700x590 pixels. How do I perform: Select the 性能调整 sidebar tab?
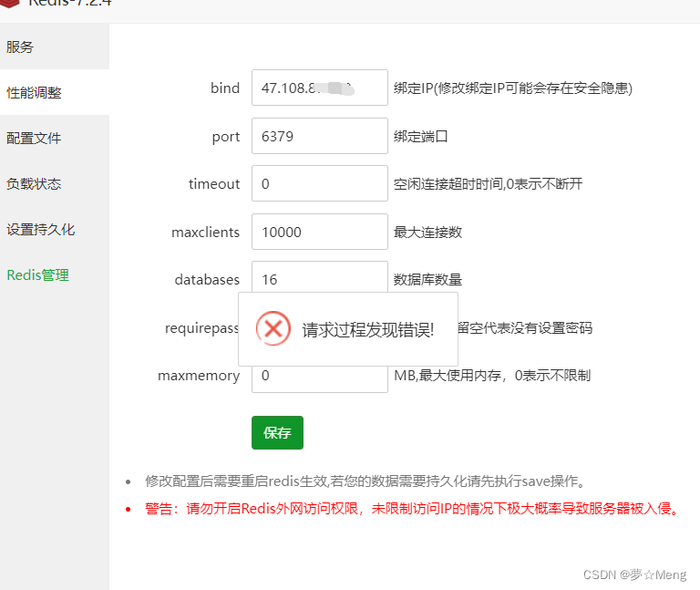pos(55,92)
